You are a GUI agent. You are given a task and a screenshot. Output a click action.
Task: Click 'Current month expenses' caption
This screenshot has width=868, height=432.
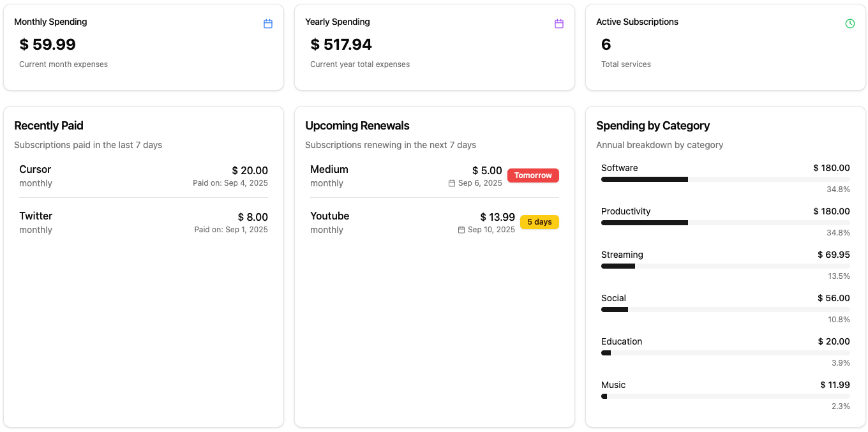pyautogui.click(x=63, y=64)
